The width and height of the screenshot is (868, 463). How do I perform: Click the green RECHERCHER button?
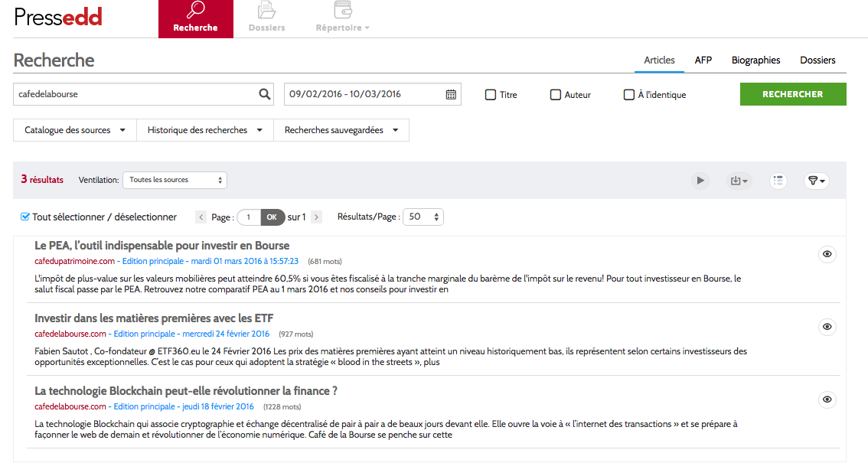click(x=793, y=94)
